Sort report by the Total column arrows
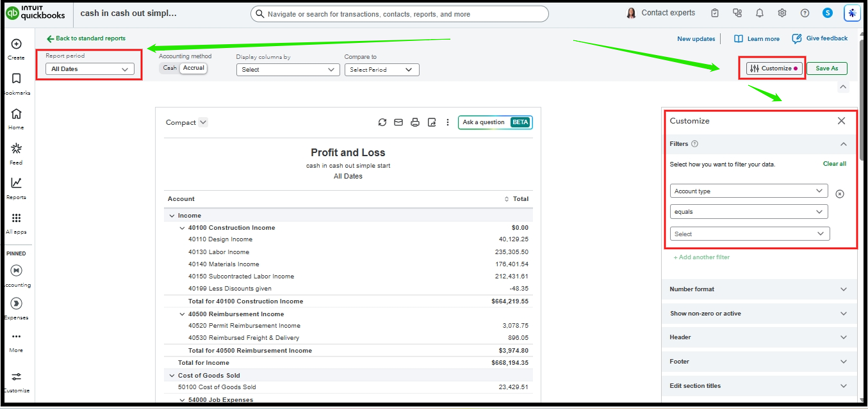This screenshot has height=409, width=868. 507,199
